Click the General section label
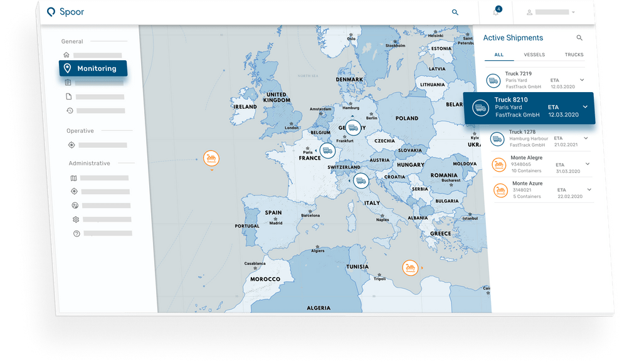Viewport: 627px width, 364px height. (x=72, y=41)
